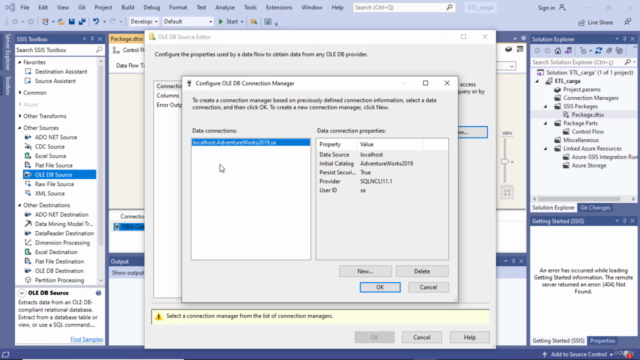The width and height of the screenshot is (640, 360).
Task: Click OK in Configure OLE DB Connection Manager
Action: (x=380, y=287)
